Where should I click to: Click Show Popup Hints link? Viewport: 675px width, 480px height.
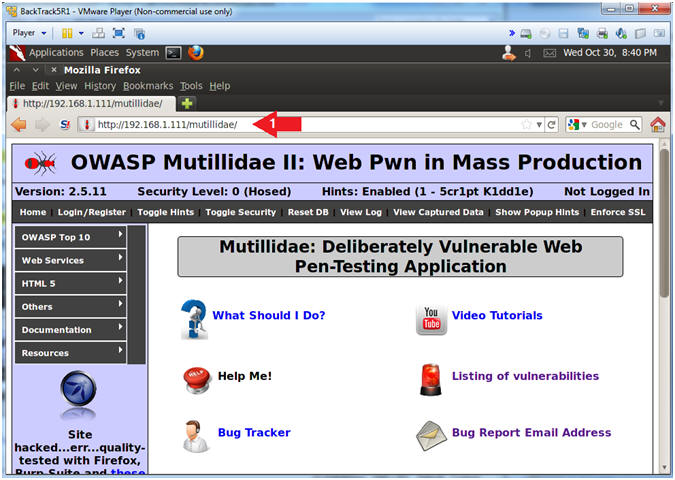537,212
